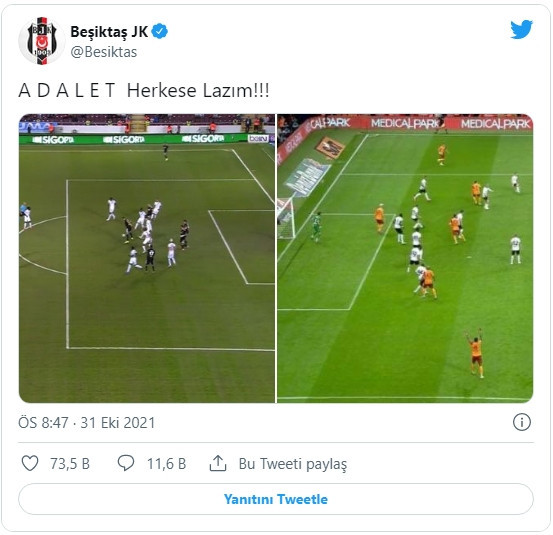Open the tweet info circle icon

(x=522, y=422)
